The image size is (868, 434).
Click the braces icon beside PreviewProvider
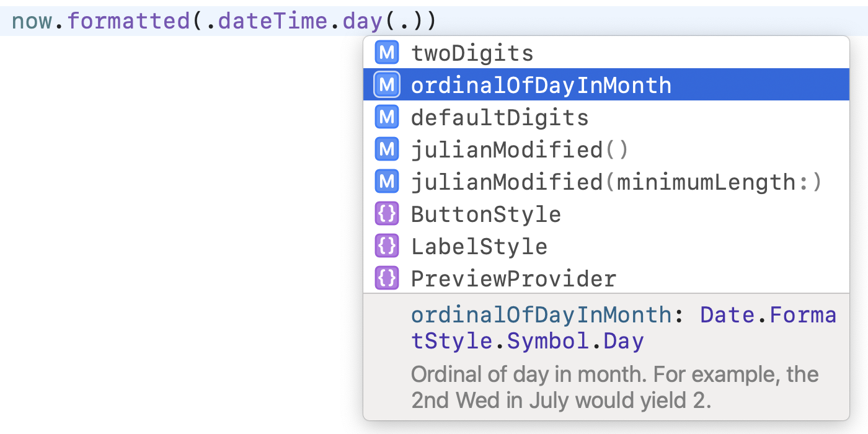pos(386,278)
